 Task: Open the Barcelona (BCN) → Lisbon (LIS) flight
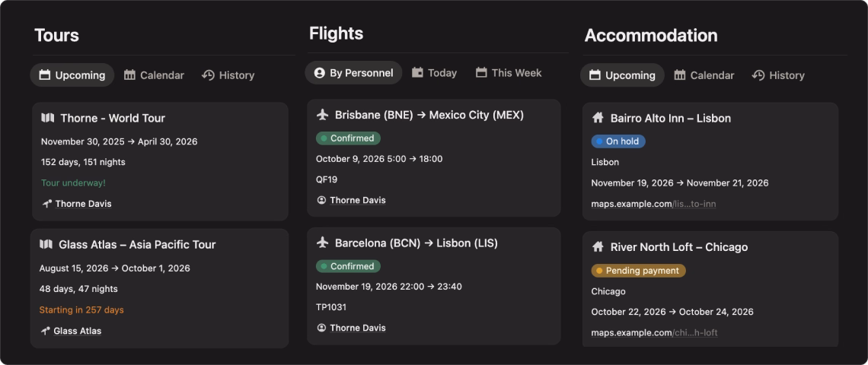coord(416,243)
